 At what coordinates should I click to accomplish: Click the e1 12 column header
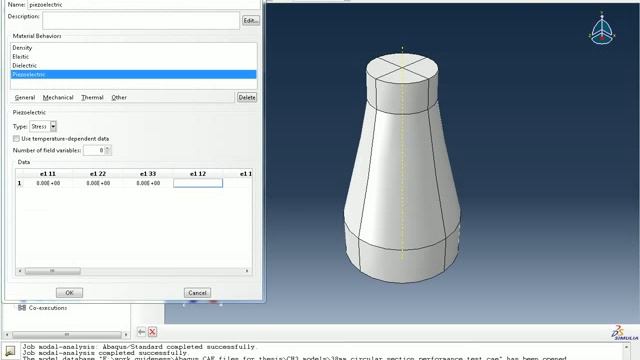click(x=198, y=174)
